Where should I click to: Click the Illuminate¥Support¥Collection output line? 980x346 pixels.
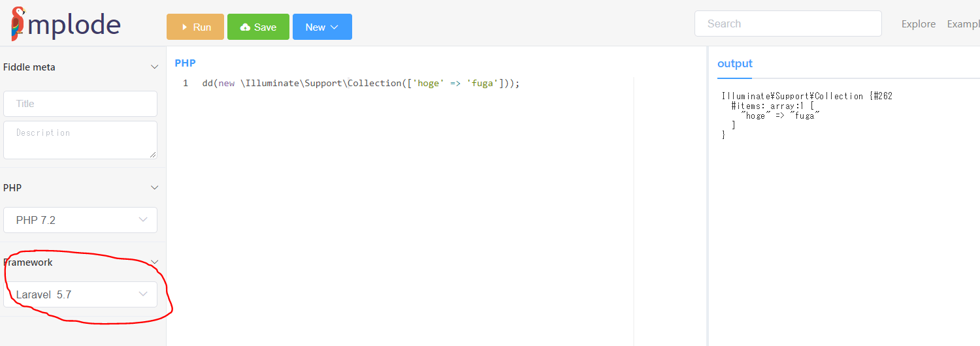(807, 96)
